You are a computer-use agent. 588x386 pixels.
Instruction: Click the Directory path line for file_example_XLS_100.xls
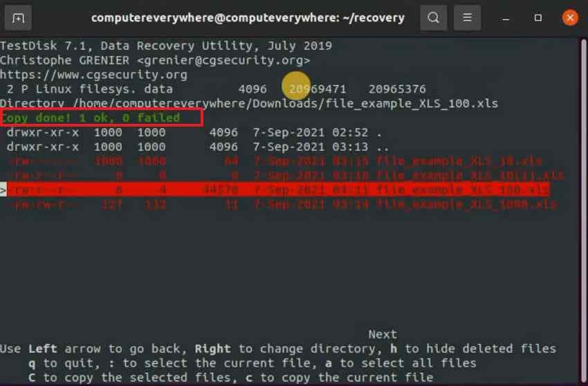[249, 104]
